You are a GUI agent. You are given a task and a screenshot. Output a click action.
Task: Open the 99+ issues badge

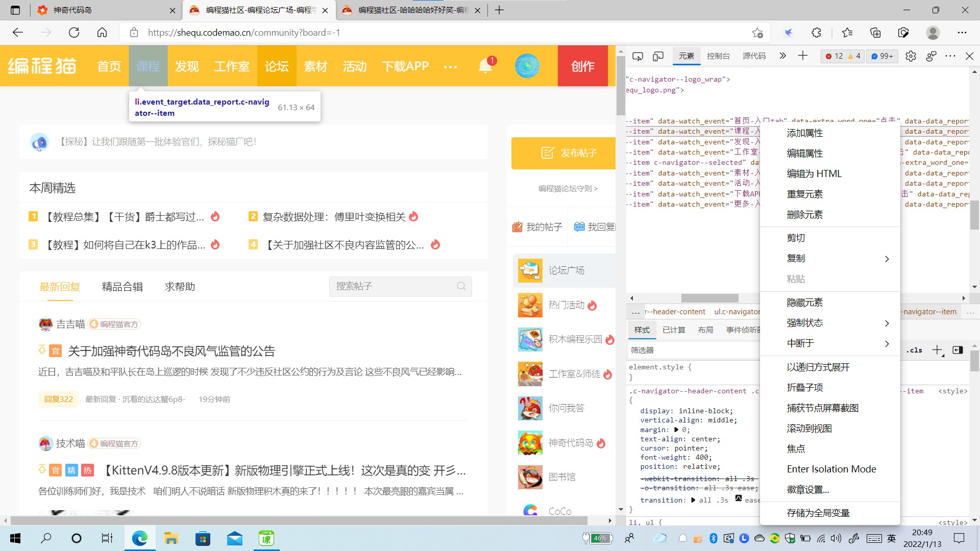881,56
